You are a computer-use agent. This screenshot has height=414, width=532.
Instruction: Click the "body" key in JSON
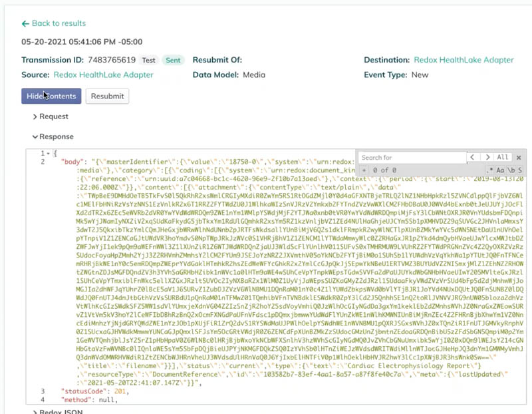click(72, 162)
